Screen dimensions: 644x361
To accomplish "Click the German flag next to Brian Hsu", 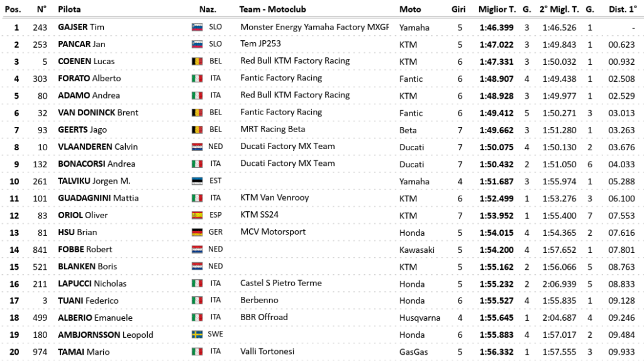I will pyautogui.click(x=196, y=232).
